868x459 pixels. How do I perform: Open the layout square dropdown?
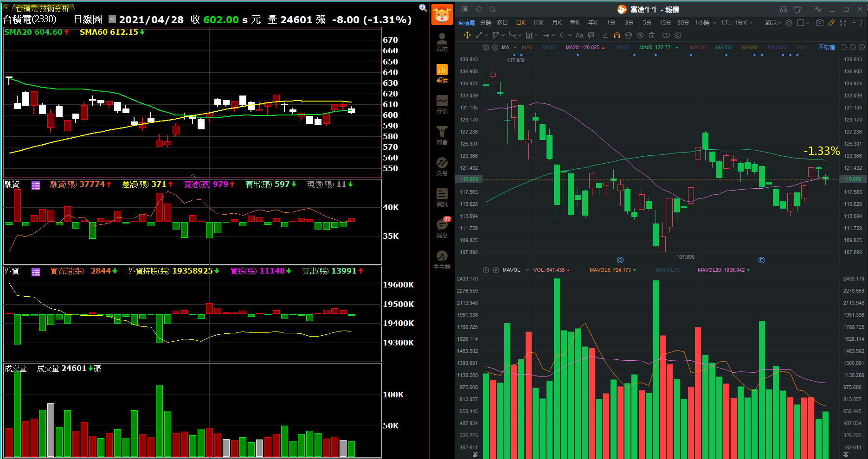point(804,23)
